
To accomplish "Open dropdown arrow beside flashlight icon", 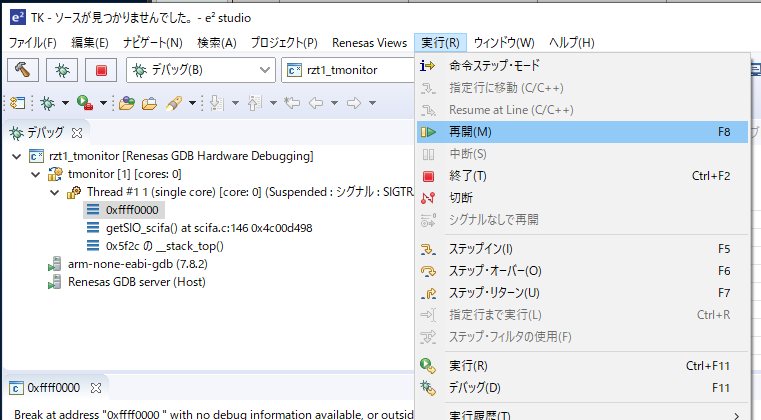I will [192, 103].
